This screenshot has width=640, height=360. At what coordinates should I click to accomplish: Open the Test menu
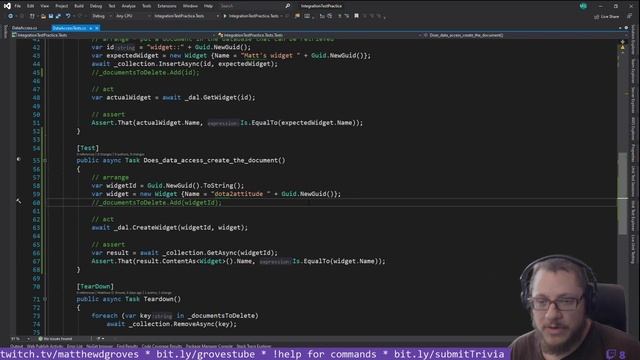[112, 6]
